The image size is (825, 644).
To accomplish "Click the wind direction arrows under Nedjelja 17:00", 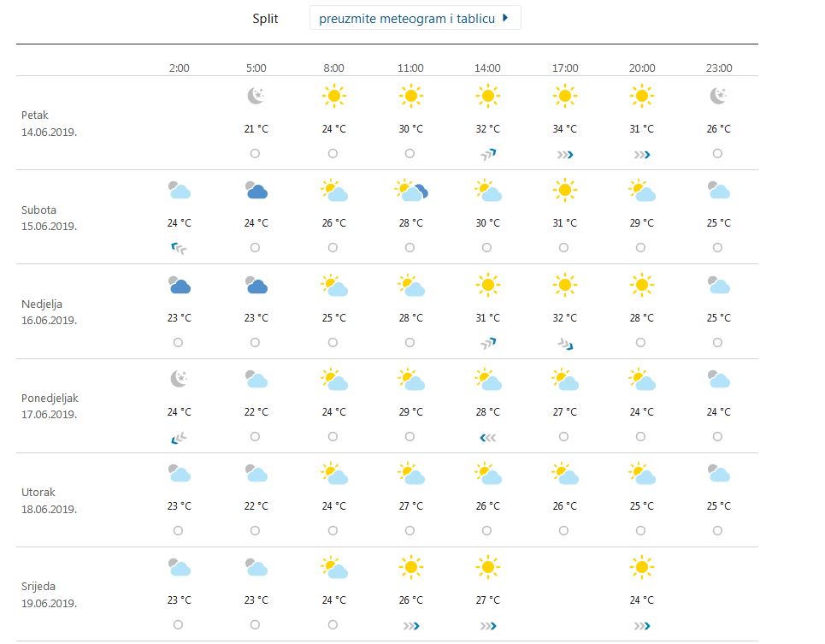I will (564, 342).
